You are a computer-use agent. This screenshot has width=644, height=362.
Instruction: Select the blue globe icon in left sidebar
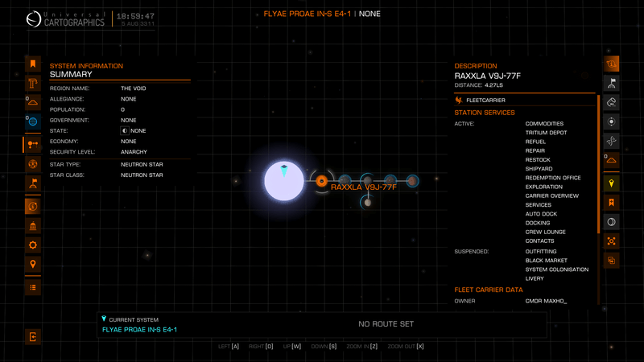coord(33,122)
